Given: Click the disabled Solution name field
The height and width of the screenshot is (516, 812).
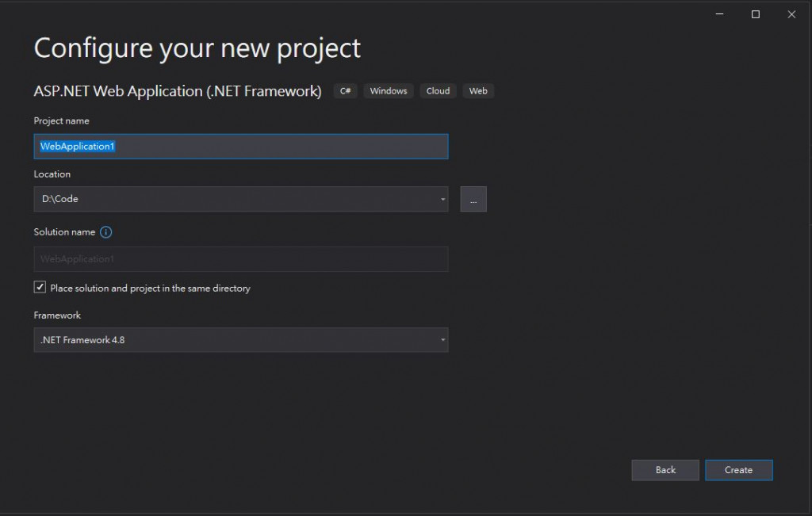Looking at the screenshot, I should [241, 259].
